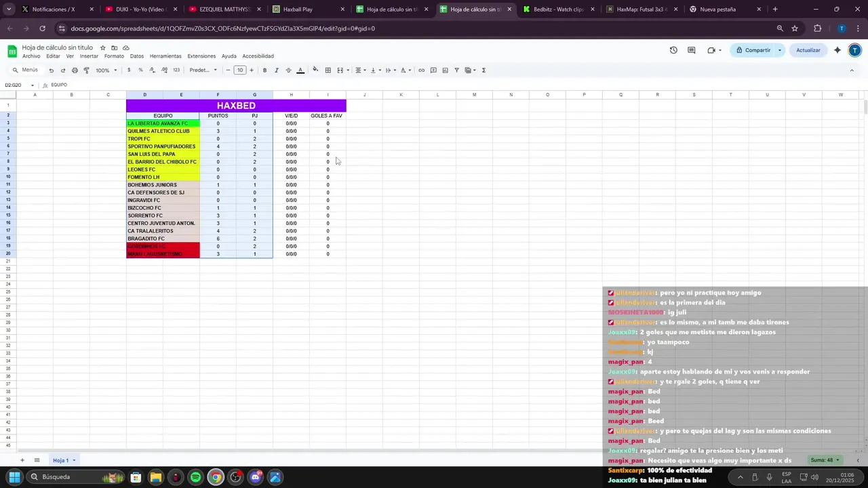Open version history clock icon

pos(673,50)
